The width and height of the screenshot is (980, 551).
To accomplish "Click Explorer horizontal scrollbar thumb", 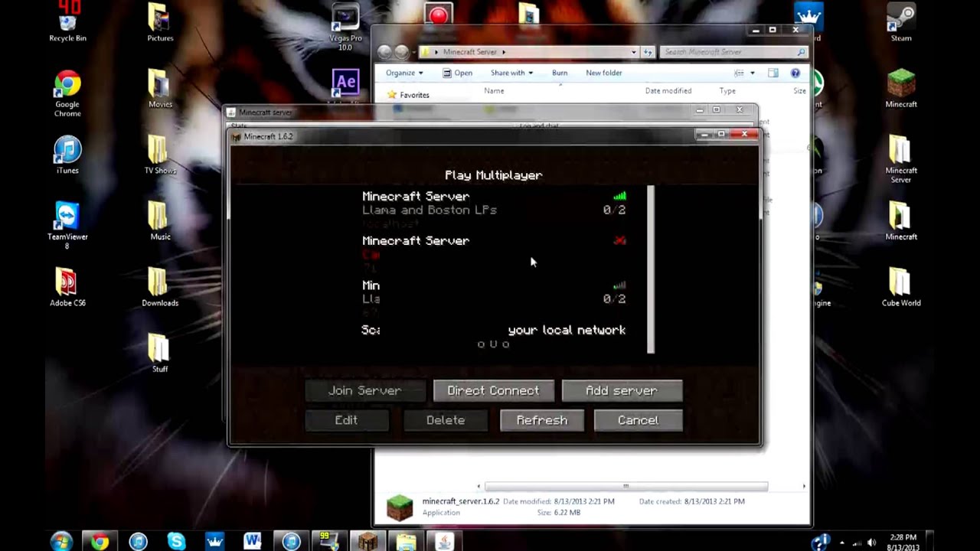I will pyautogui.click(x=626, y=486).
